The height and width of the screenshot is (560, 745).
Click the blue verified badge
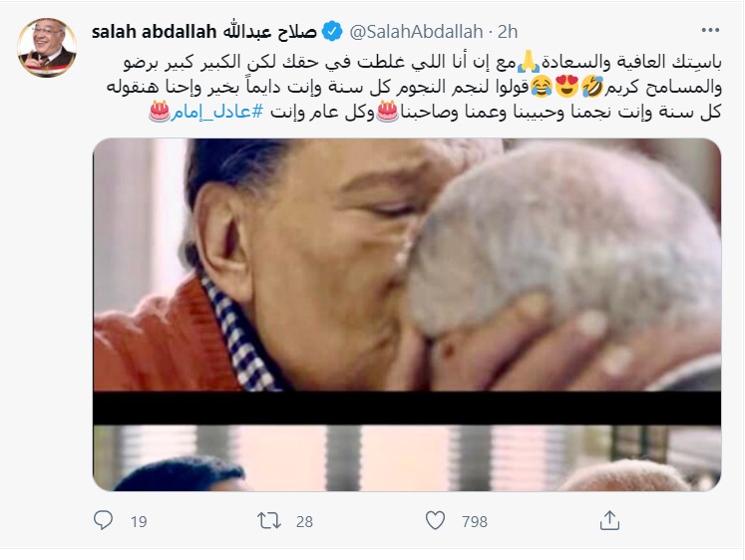tap(332, 31)
